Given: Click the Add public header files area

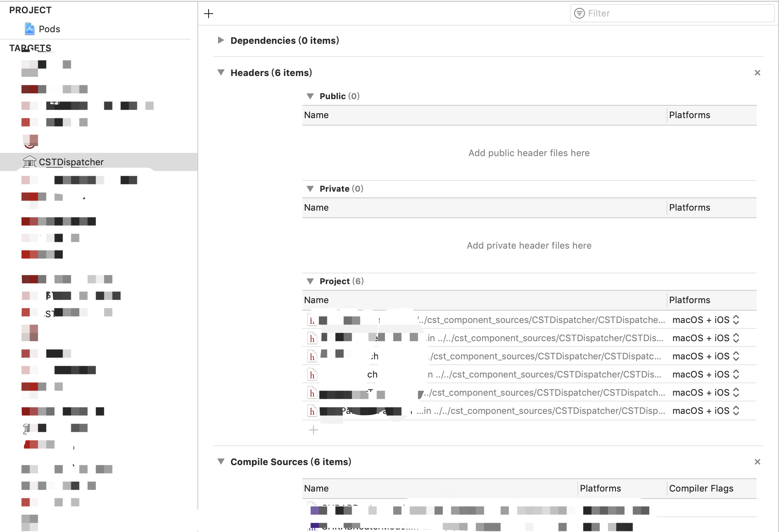Looking at the screenshot, I should [529, 153].
